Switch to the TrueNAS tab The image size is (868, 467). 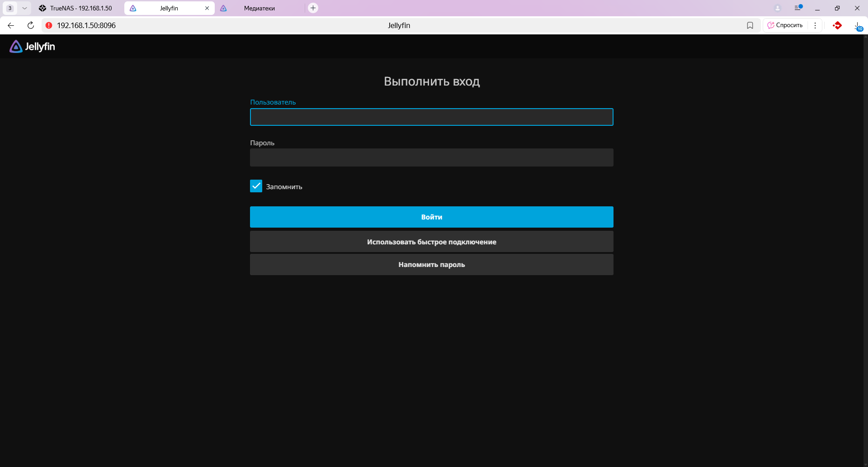[x=77, y=8]
